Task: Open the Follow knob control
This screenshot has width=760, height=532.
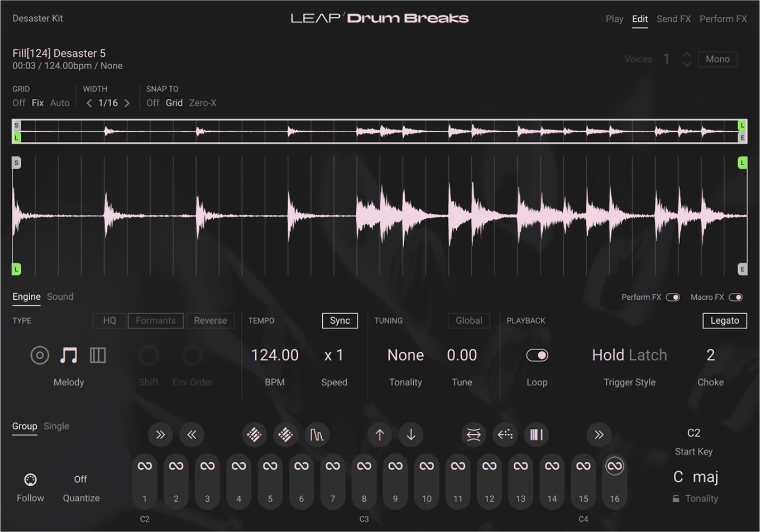Action: tap(30, 479)
